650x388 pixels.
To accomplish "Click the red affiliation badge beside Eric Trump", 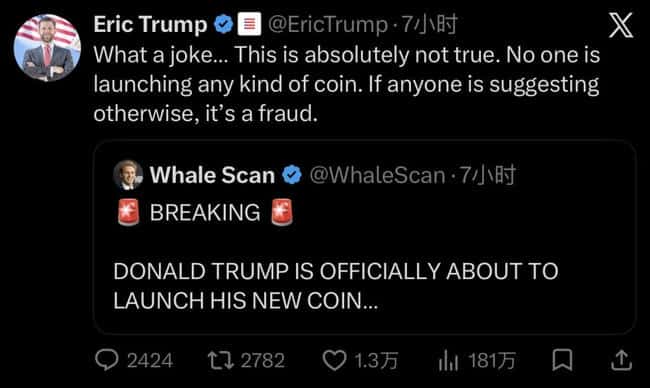I will pyautogui.click(x=249, y=24).
